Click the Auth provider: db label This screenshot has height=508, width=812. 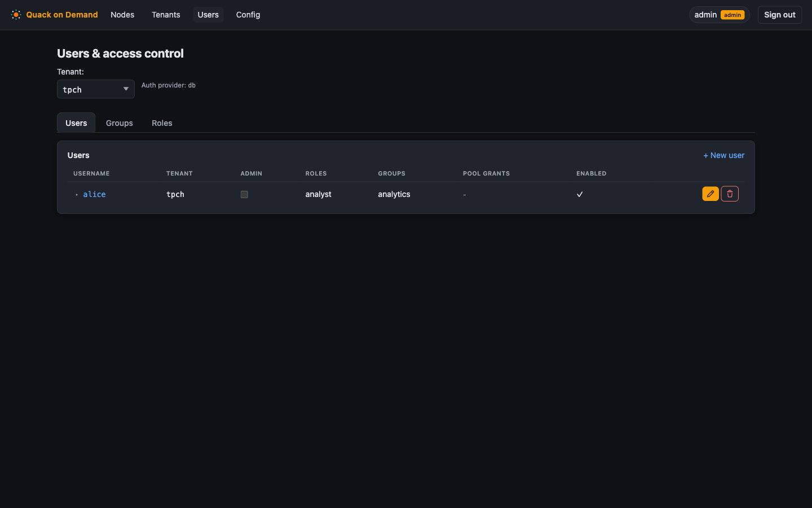coord(169,85)
